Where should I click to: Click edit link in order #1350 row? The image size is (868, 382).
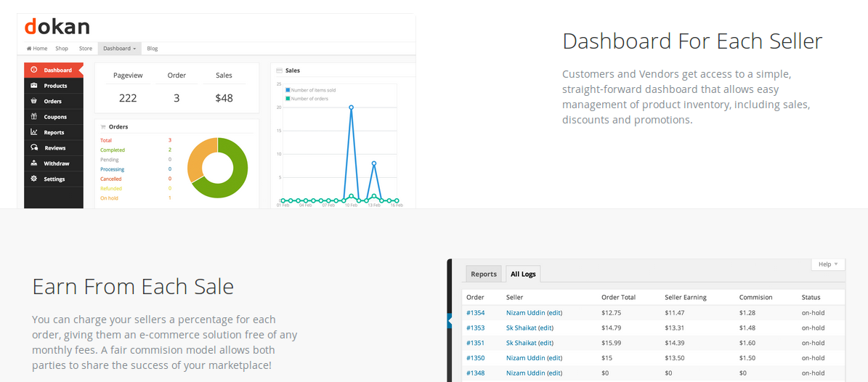[555, 357]
